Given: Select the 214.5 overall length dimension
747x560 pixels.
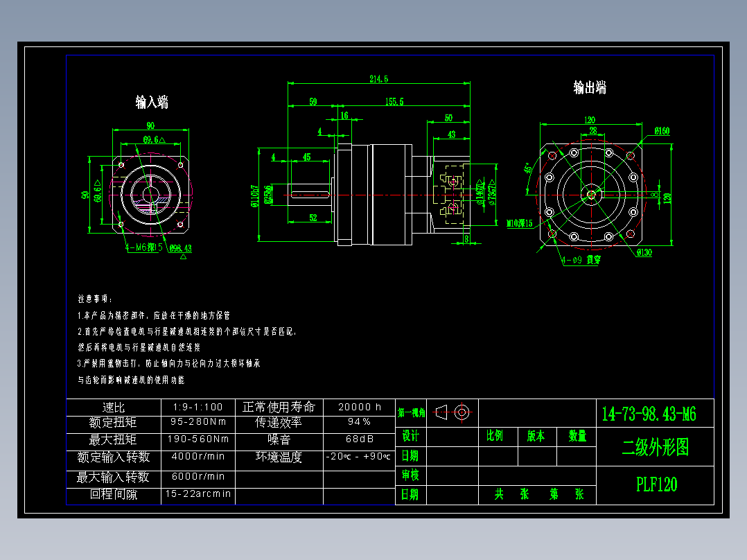Looking at the screenshot, I should 378,78.
